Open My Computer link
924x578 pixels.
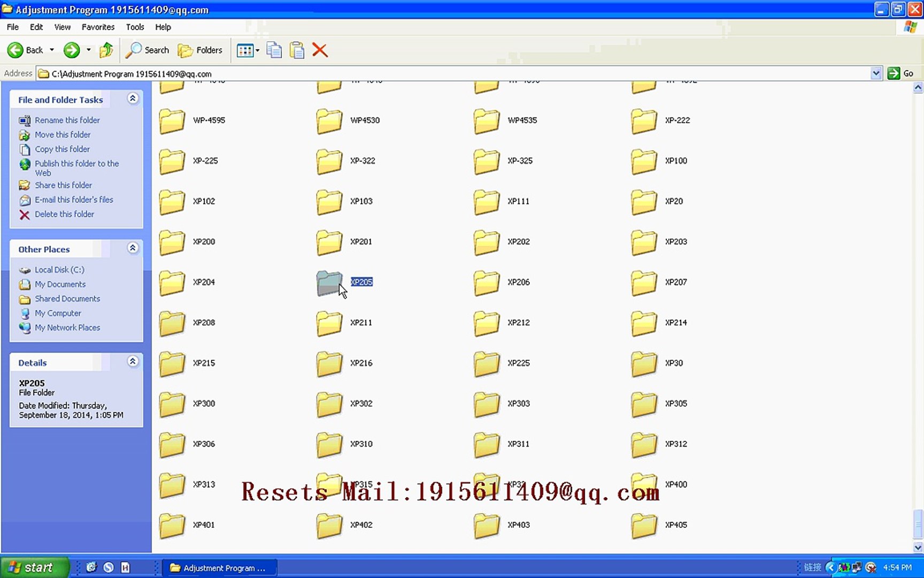[58, 313]
